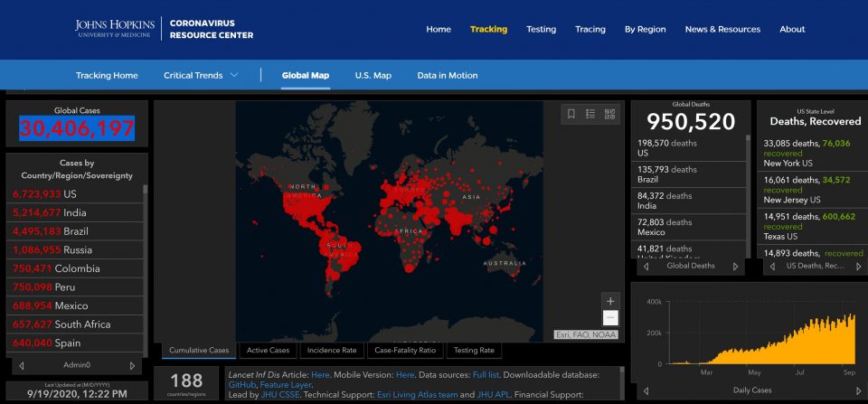Advance the US Deaths, Recovered panel

coord(849,267)
